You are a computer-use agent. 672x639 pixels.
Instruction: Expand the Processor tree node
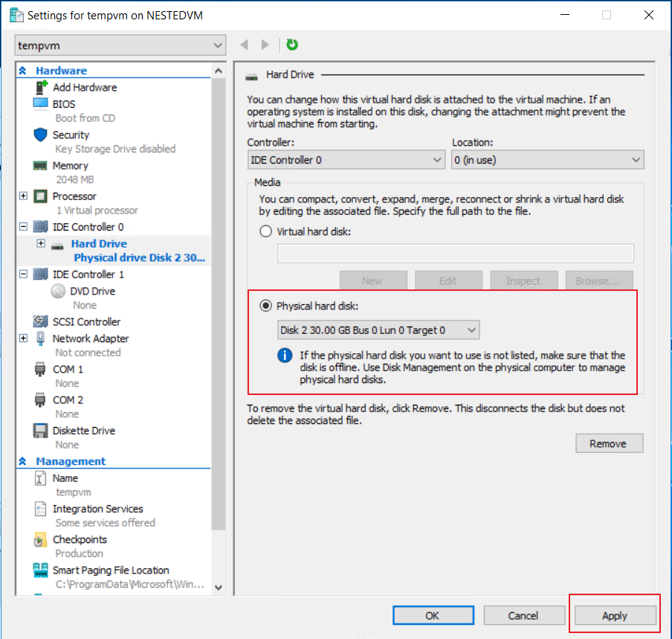(x=23, y=196)
